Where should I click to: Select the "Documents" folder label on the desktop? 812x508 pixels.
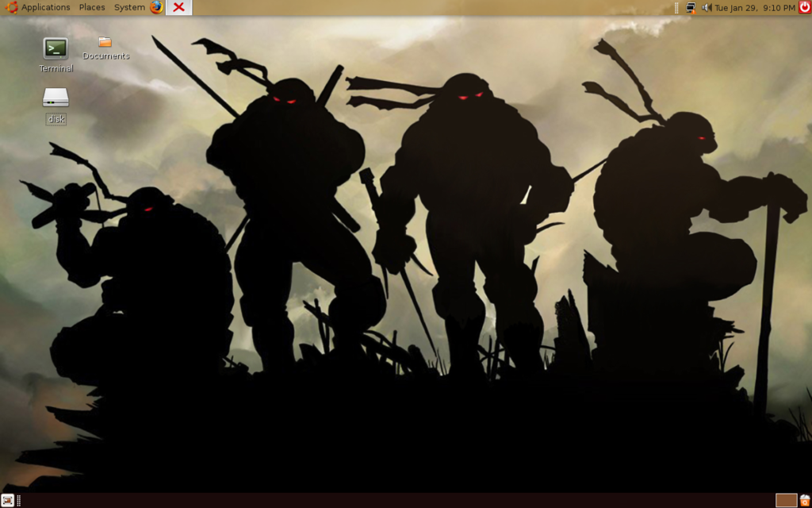point(105,56)
